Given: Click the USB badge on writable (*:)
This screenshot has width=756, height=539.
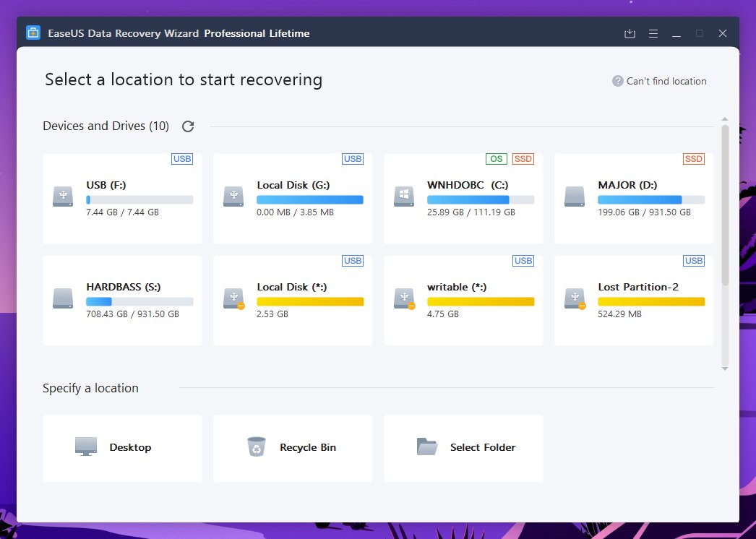Looking at the screenshot, I should click(x=523, y=261).
